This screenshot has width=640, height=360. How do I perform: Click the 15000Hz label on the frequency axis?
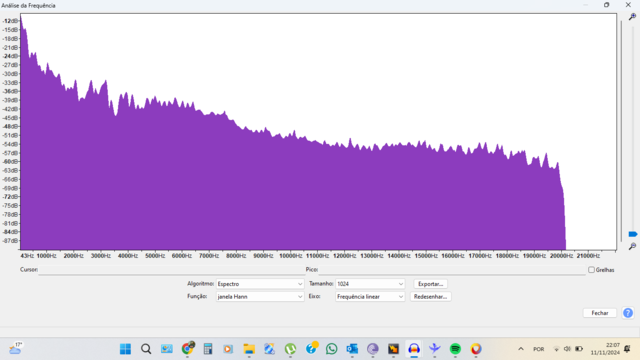tap(426, 256)
